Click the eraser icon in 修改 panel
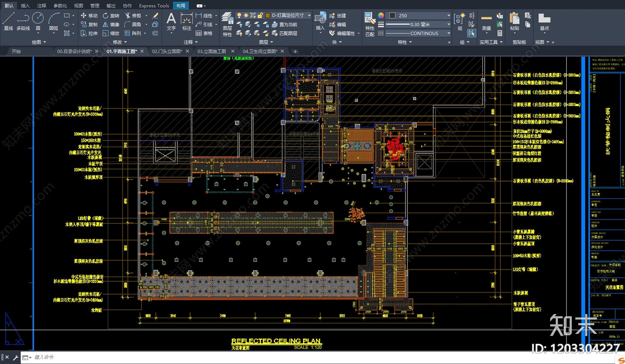This screenshot has width=625, height=364. coord(155,16)
